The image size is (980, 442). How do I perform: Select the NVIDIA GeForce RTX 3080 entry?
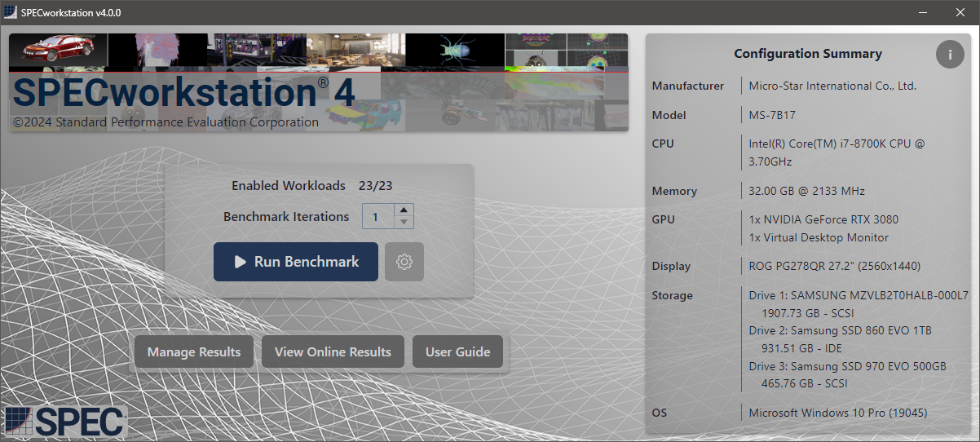click(823, 219)
